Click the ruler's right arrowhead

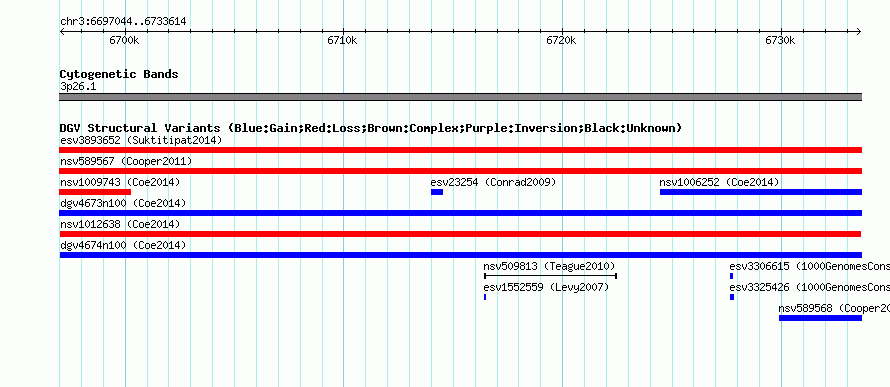coord(858,32)
